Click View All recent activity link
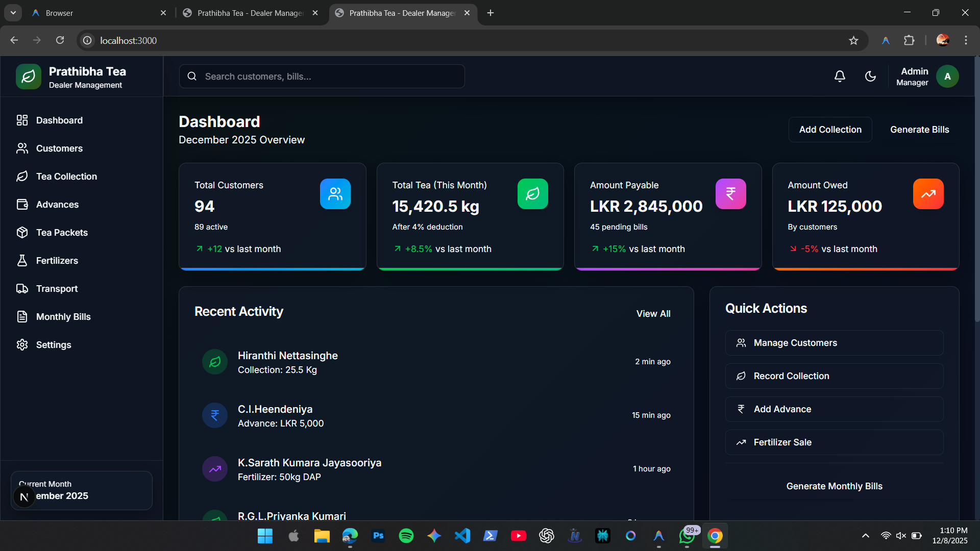This screenshot has width=980, height=551. pos(653,314)
